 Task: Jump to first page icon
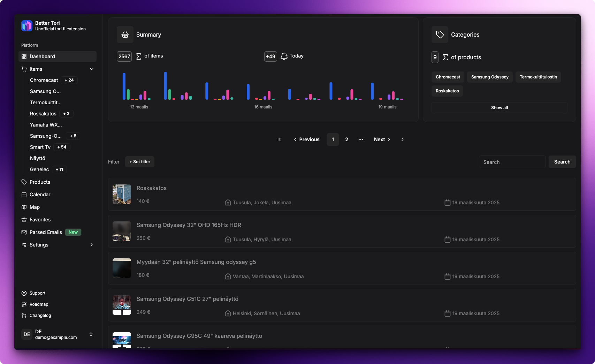tap(279, 139)
